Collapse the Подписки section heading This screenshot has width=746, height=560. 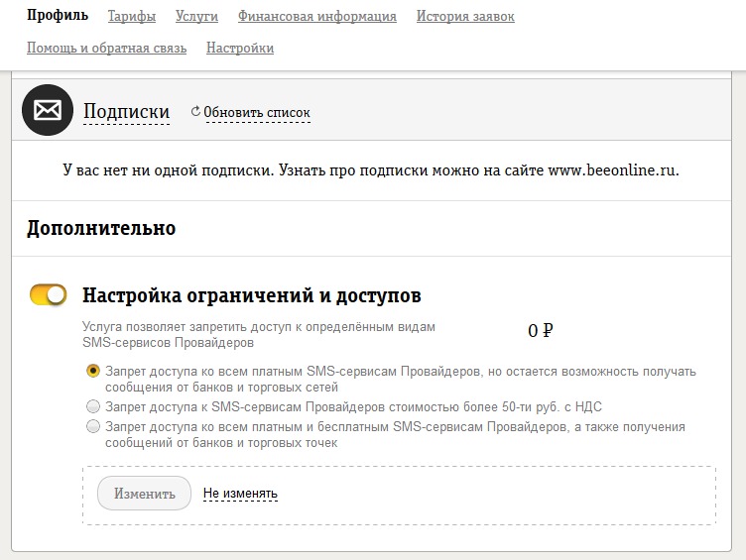point(127,112)
